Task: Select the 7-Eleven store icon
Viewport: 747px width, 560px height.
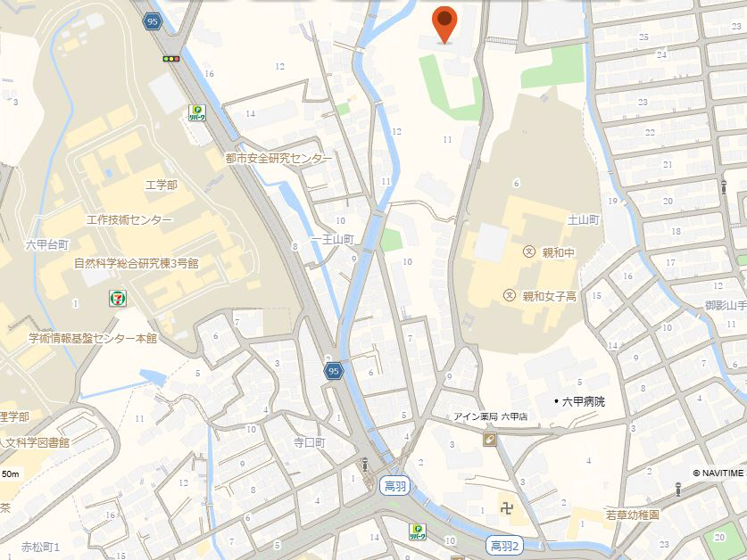Action: pyautogui.click(x=118, y=299)
